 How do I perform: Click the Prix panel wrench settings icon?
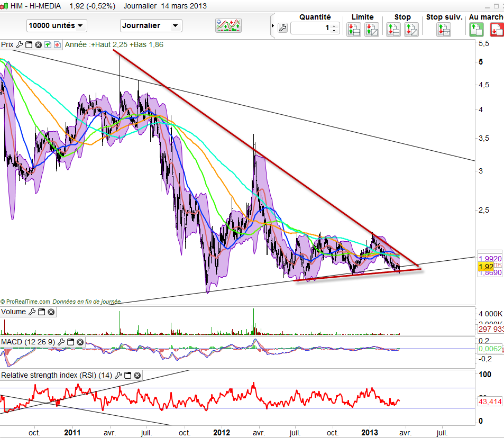(x=20, y=45)
